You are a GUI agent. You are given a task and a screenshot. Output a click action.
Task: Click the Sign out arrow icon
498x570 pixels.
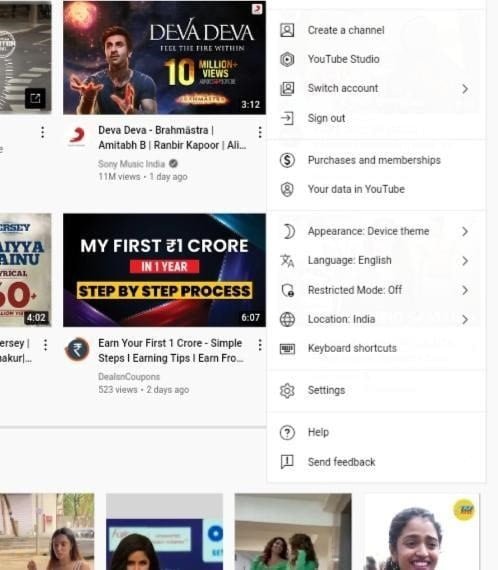click(287, 118)
